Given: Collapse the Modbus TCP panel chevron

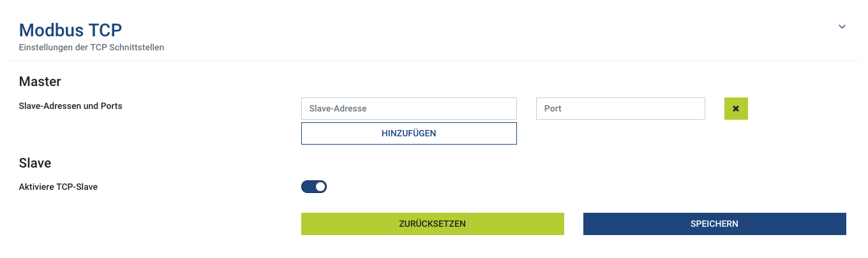Looking at the screenshot, I should (x=842, y=27).
